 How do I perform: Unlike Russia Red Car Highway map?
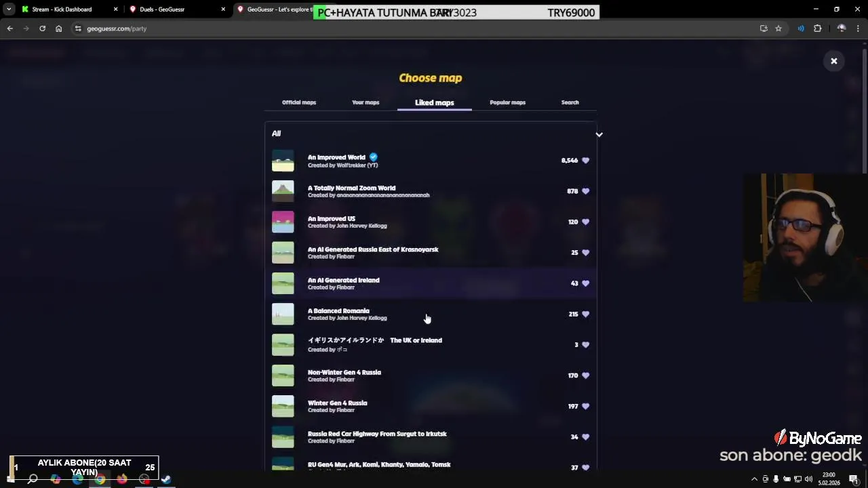(586, 437)
